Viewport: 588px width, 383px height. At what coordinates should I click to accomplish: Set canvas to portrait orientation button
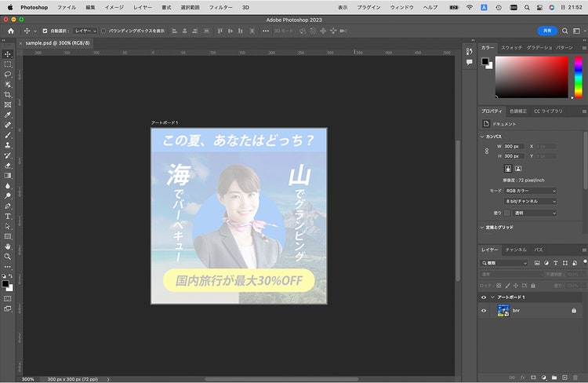[x=508, y=169]
